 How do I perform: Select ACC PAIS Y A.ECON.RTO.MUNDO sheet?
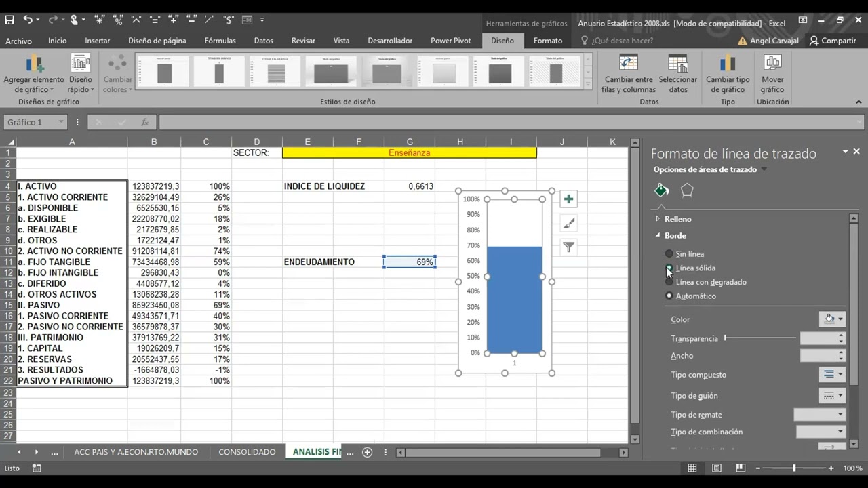tap(136, 452)
